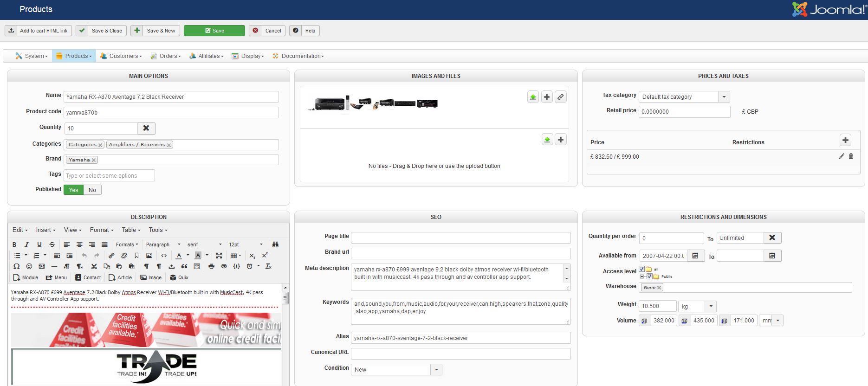
Task: Toggle the Public access level checkbox
Action: click(x=649, y=277)
